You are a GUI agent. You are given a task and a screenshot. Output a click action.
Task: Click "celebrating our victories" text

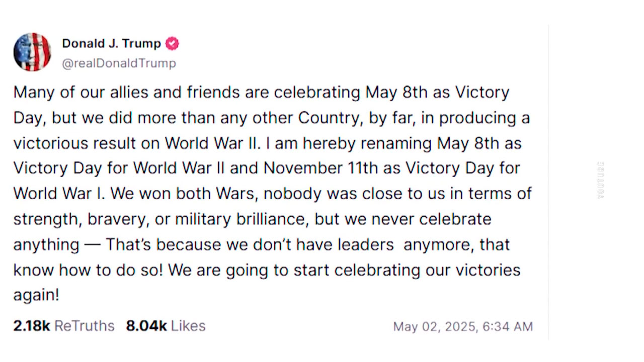(x=427, y=270)
